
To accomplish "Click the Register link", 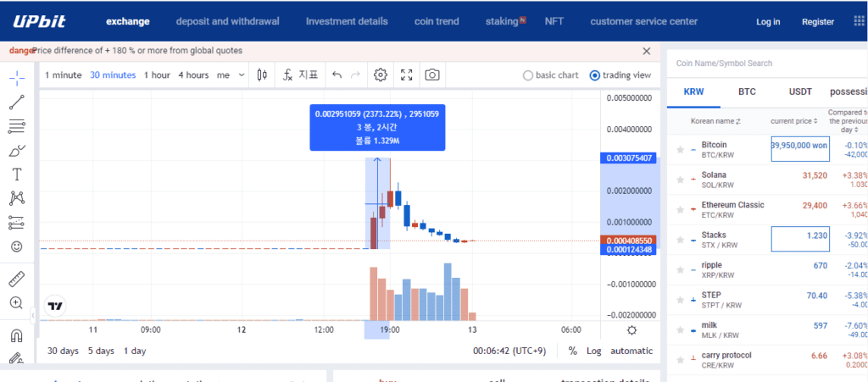I will [x=818, y=22].
